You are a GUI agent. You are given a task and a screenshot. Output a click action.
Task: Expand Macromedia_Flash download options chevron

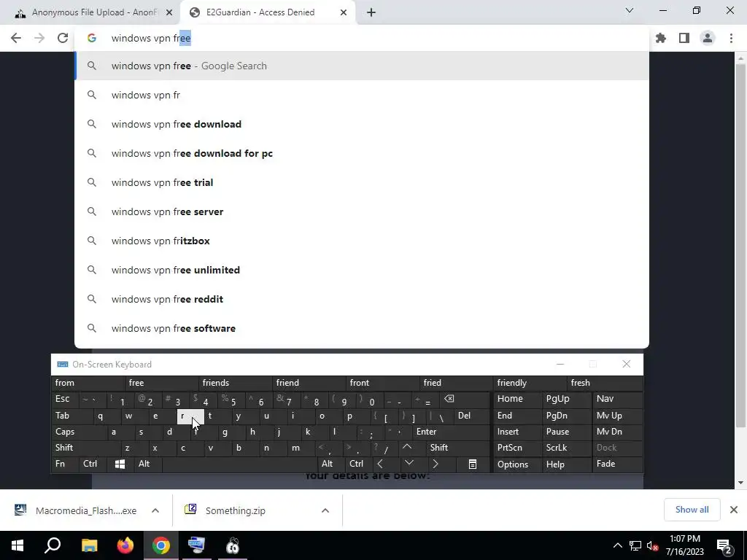(155, 510)
